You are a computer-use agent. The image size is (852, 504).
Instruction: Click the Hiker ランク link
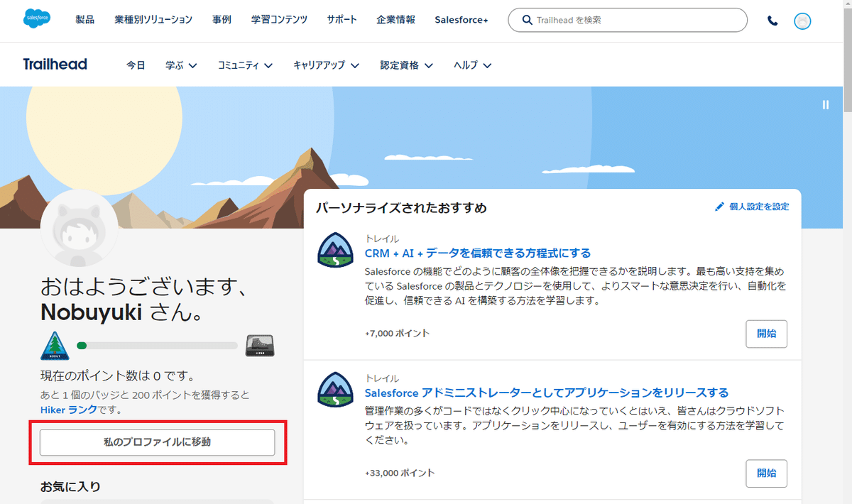(x=68, y=410)
